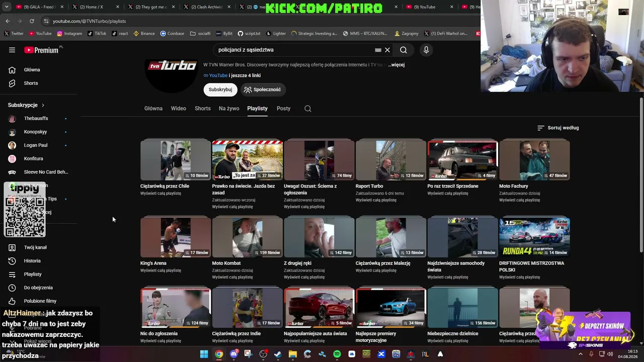Open OBS Studio from the taskbar
The height and width of the screenshot is (362, 644).
click(x=263, y=354)
